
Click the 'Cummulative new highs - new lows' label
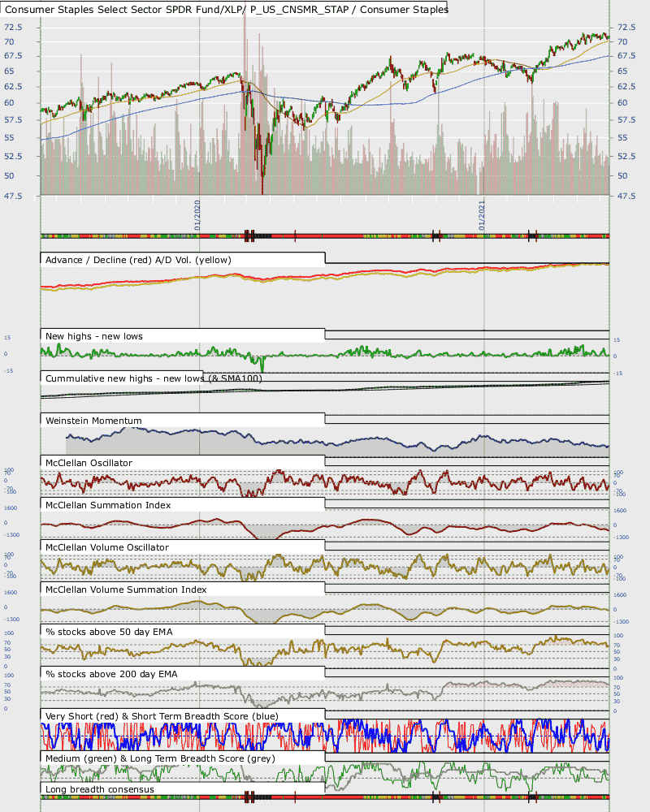coord(124,378)
